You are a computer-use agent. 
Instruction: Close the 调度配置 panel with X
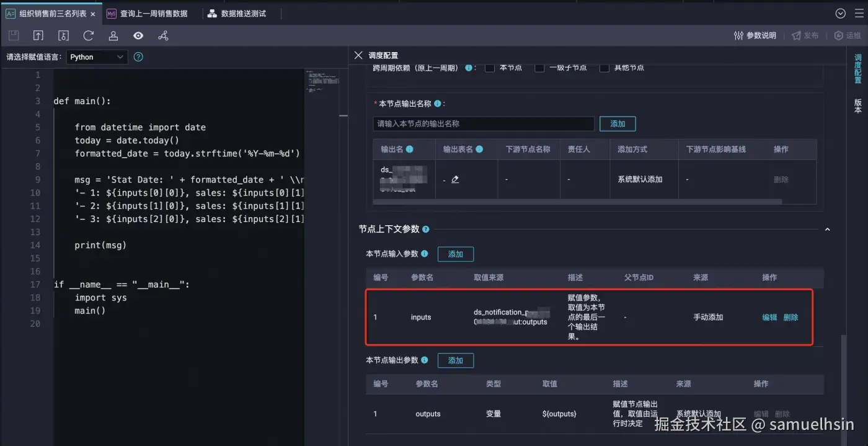[358, 55]
